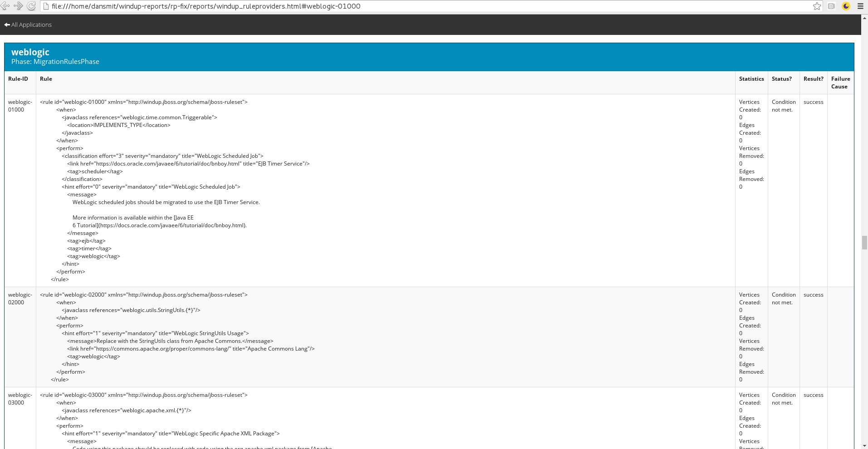Click the Rule column header
868x449 pixels.
tap(46, 79)
